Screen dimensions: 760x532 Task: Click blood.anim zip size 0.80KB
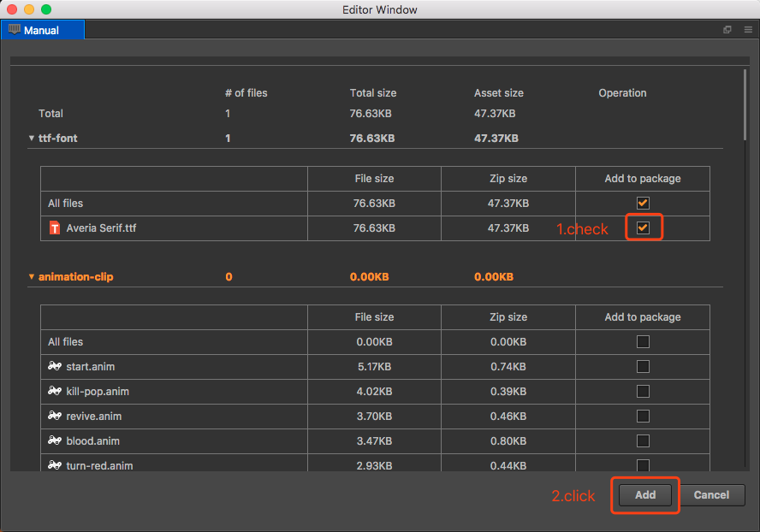(508, 440)
